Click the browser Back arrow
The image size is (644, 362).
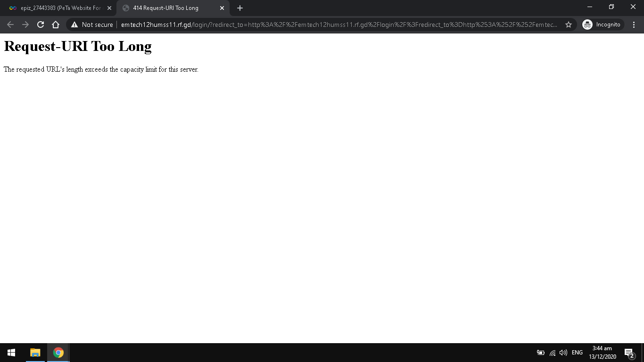pos(10,25)
